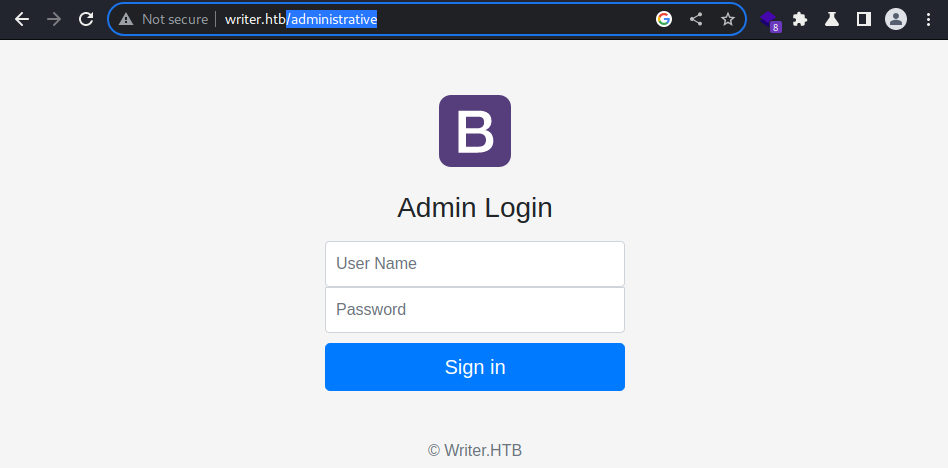Image resolution: width=948 pixels, height=468 pixels.
Task: Click the Chrome Labs flask icon
Action: click(832, 19)
